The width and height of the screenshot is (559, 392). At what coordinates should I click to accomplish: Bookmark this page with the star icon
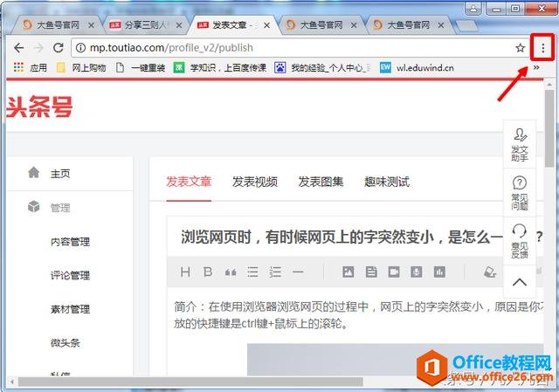click(x=521, y=48)
